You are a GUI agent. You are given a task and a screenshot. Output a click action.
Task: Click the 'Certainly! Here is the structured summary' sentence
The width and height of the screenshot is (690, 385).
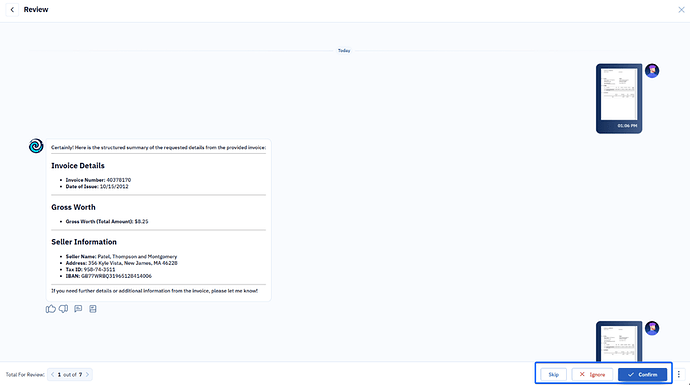click(x=158, y=147)
